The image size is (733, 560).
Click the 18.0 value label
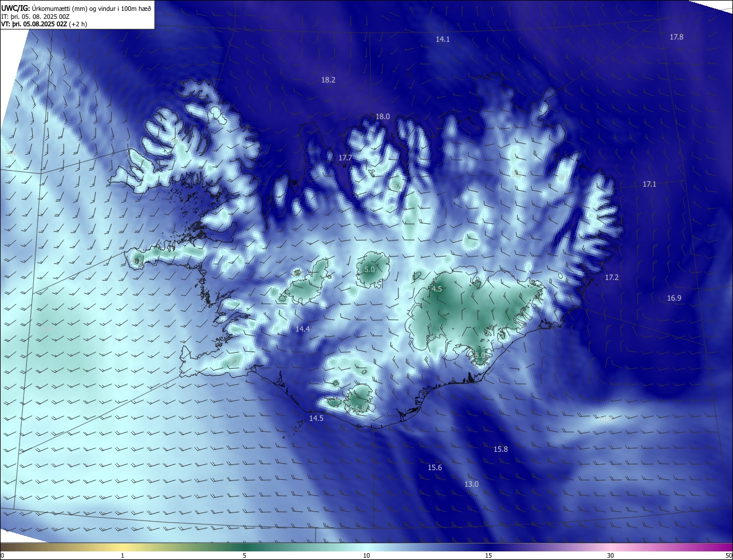(383, 117)
